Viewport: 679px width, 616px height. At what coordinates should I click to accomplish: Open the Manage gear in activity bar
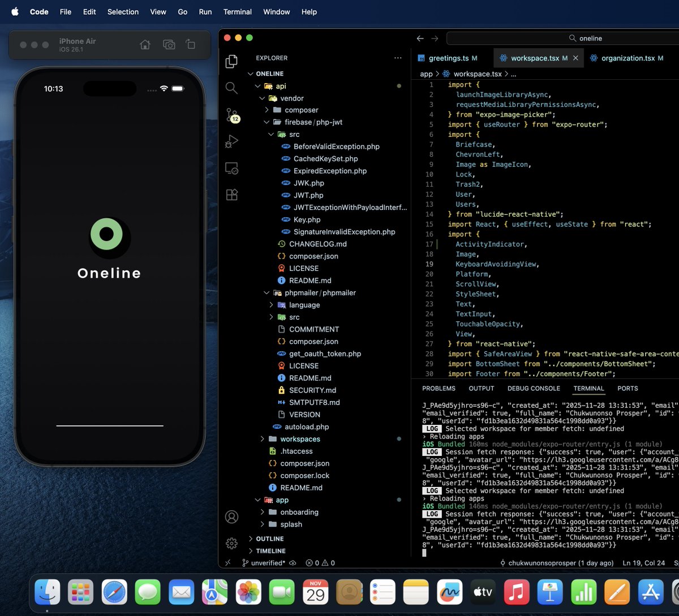click(x=231, y=543)
